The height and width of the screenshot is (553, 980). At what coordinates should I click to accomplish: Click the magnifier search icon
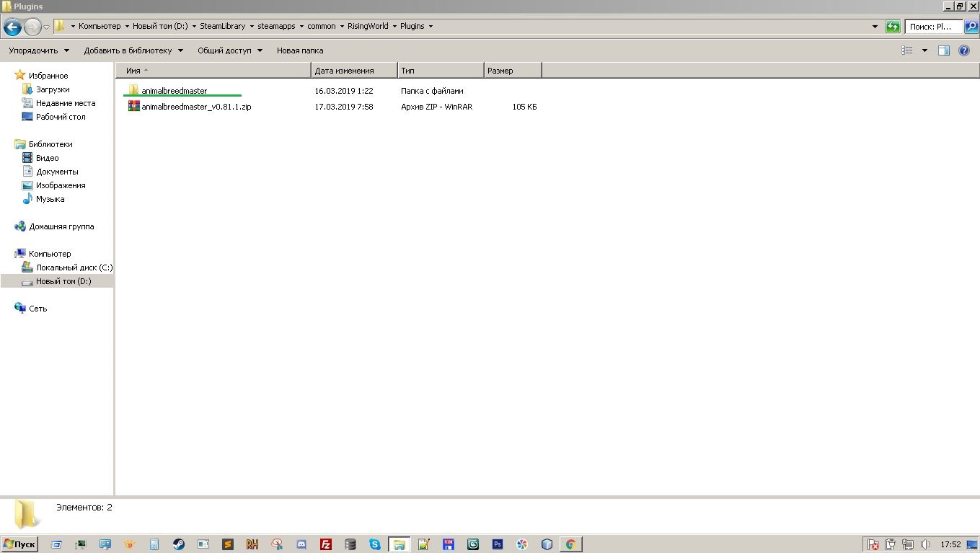point(971,27)
